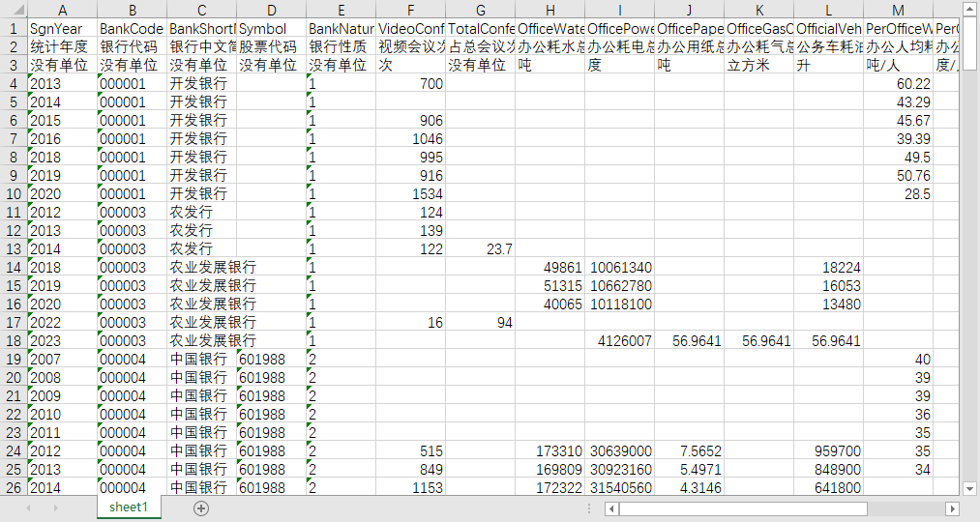Click 开发银行 cell in row 4

click(202, 83)
